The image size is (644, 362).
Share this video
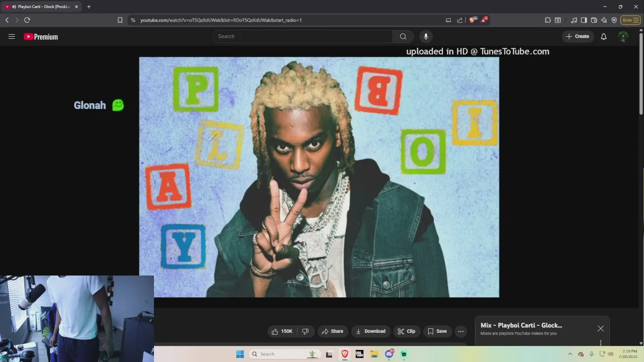pyautogui.click(x=333, y=331)
